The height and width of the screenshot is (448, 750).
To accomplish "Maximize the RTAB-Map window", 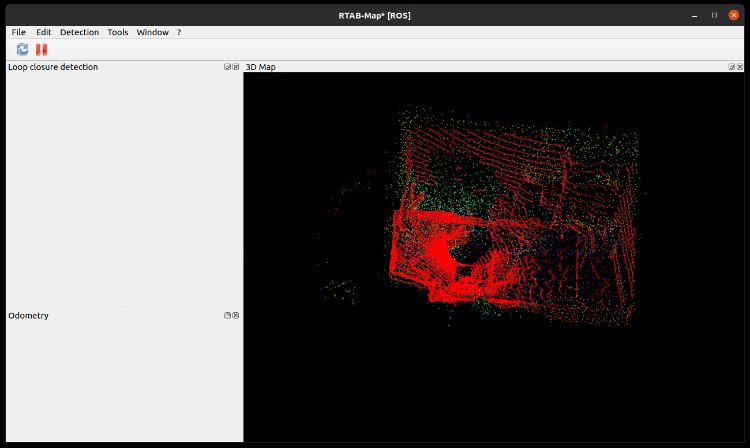I will (714, 15).
